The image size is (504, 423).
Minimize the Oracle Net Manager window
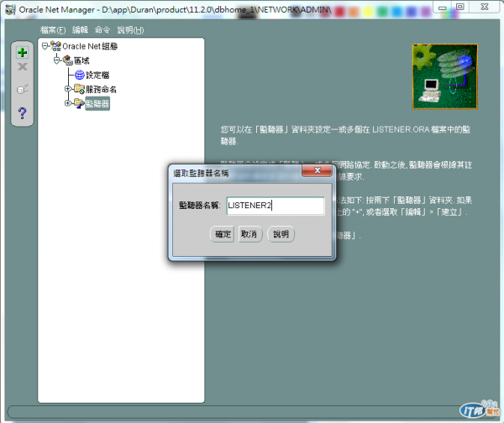[443, 7]
